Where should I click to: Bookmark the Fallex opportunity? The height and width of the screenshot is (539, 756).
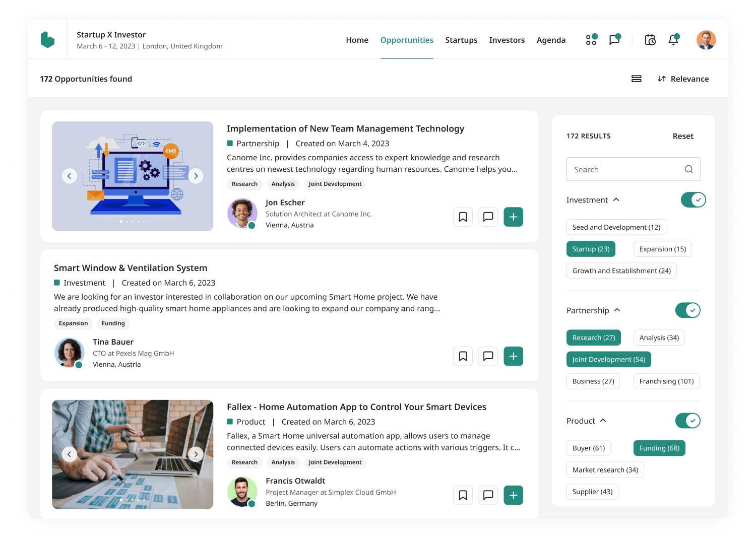click(x=463, y=495)
